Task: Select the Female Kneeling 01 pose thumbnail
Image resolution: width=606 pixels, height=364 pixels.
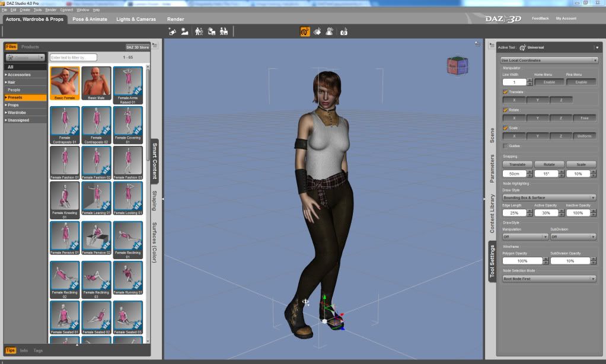Action: point(65,200)
